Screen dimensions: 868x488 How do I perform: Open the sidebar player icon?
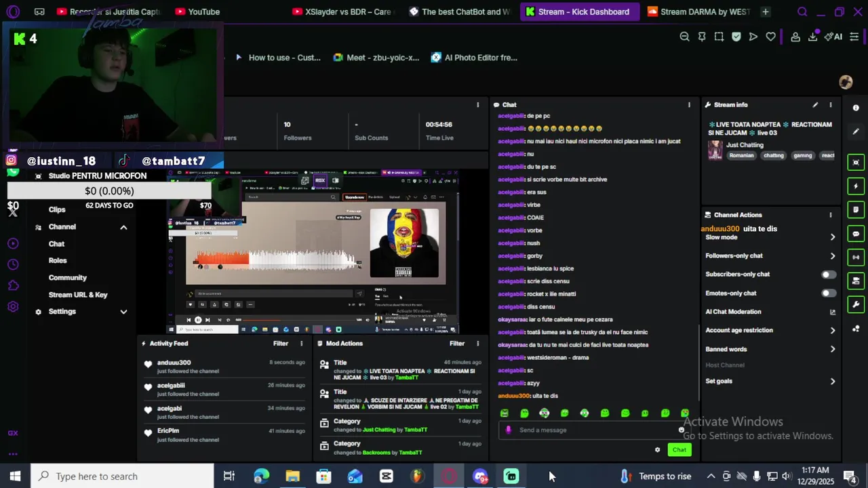tap(13, 243)
